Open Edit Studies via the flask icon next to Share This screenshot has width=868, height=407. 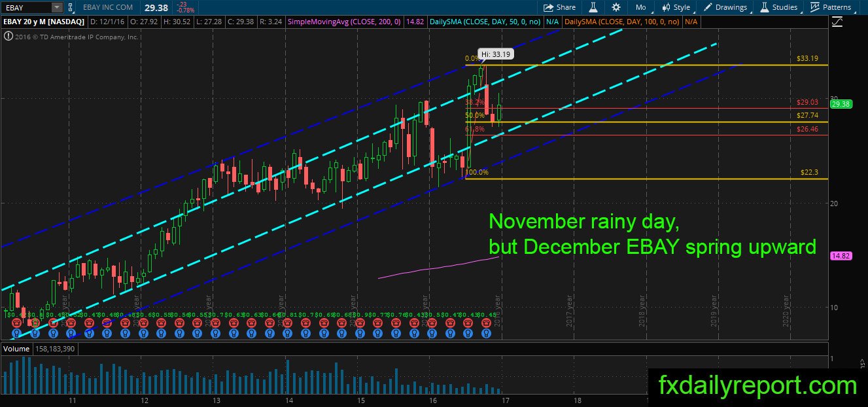click(x=593, y=7)
